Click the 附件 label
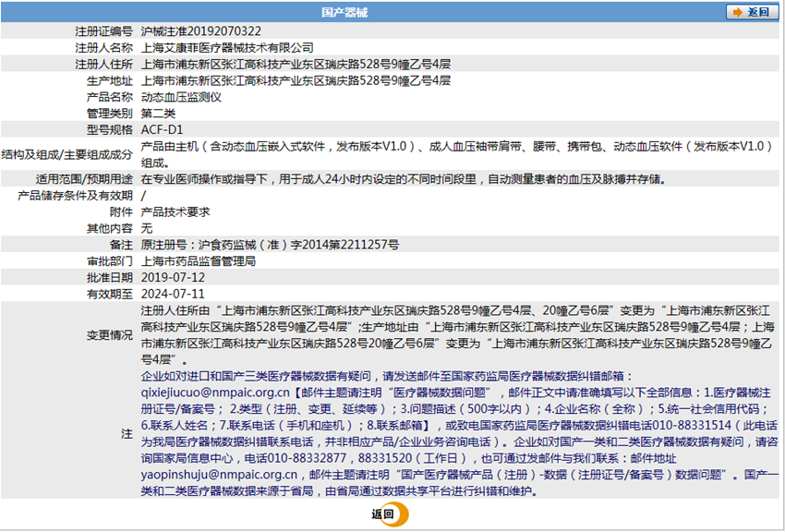 point(121,212)
